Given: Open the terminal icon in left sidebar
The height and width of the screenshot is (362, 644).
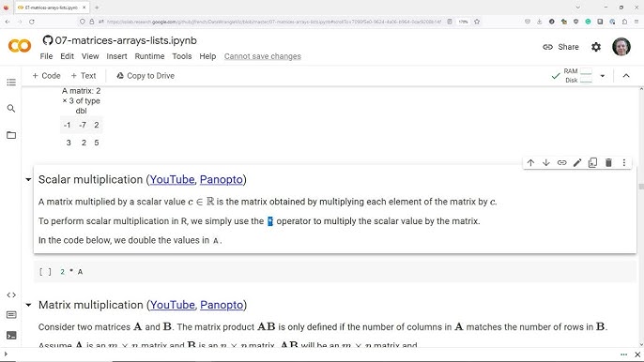Looking at the screenshot, I should click(x=11, y=336).
